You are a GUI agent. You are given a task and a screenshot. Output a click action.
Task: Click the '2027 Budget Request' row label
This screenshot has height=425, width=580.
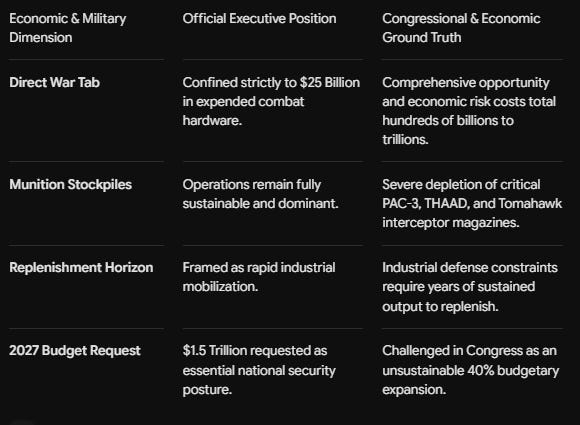[x=75, y=350]
